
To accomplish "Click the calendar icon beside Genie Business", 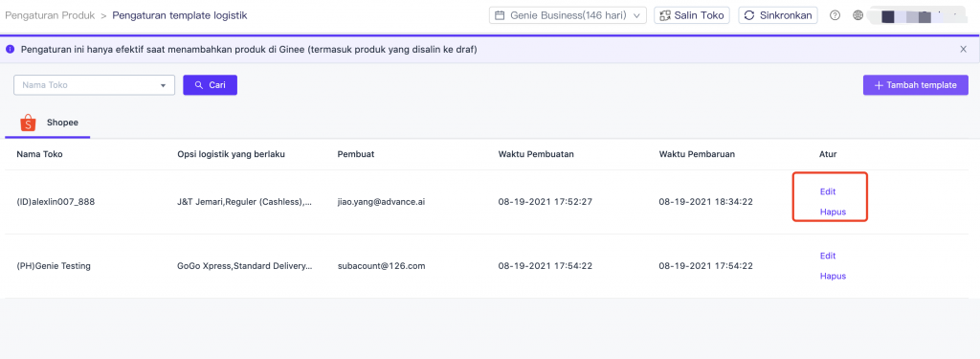I will [500, 15].
